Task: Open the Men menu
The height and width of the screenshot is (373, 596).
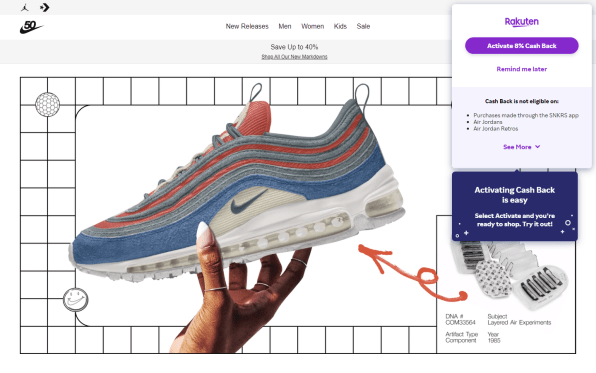Action: (285, 26)
